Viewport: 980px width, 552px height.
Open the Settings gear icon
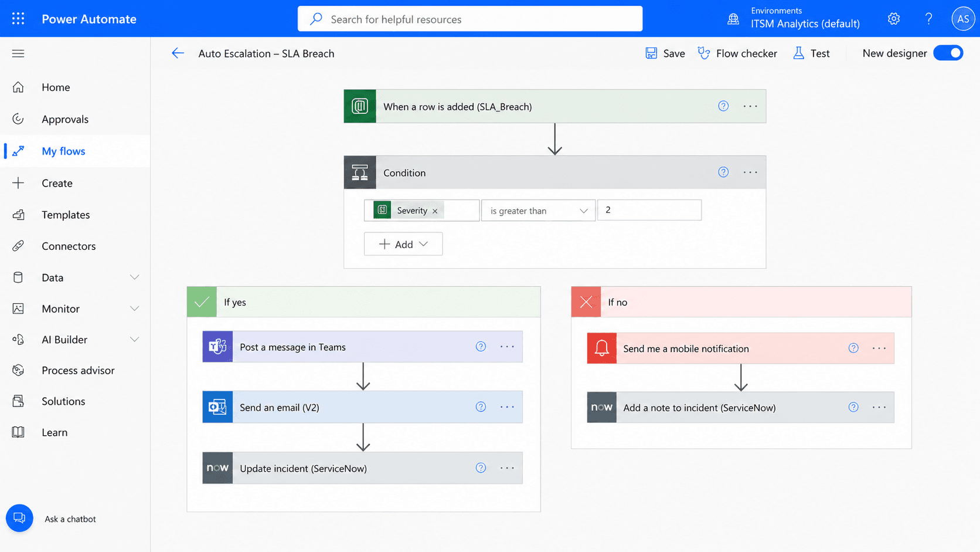click(894, 19)
